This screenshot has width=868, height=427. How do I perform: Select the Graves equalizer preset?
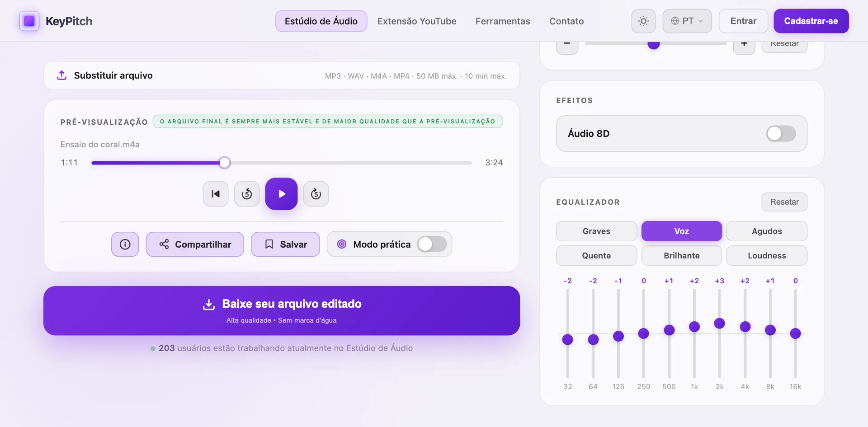point(596,231)
